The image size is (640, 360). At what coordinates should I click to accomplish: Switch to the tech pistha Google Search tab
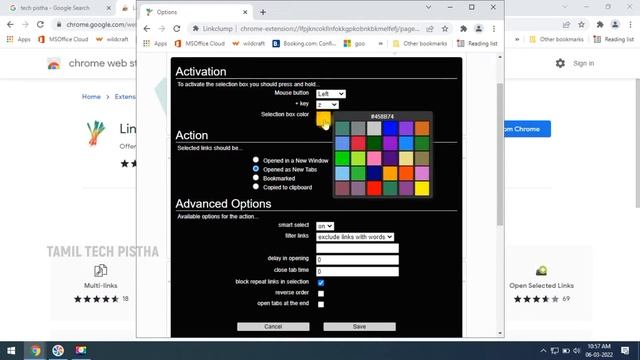[55, 8]
